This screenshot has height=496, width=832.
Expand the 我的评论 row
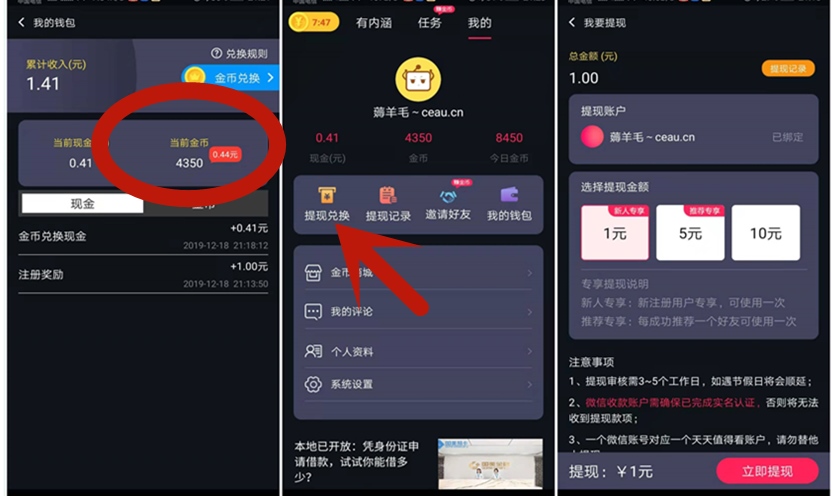tap(418, 311)
